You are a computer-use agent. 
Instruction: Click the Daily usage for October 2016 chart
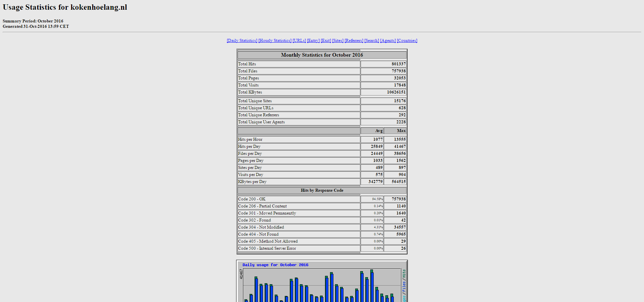pyautogui.click(x=322, y=281)
